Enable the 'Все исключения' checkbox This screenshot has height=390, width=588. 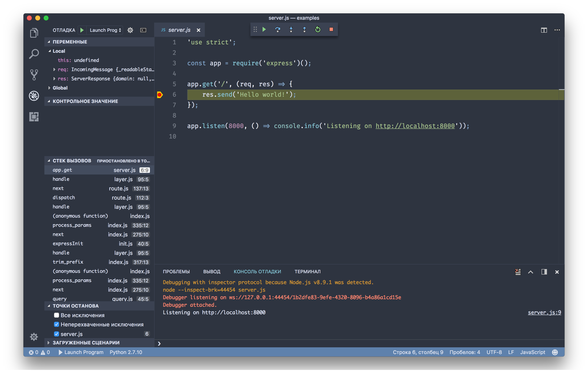pos(57,315)
